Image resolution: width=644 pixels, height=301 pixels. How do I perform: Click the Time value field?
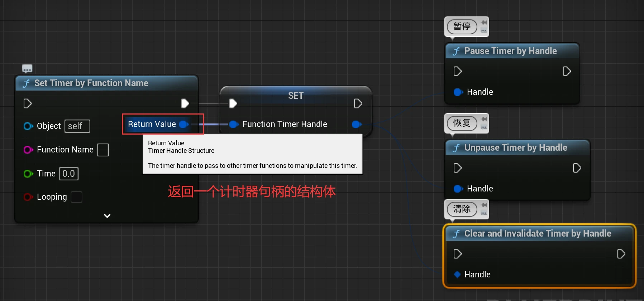[68, 174]
